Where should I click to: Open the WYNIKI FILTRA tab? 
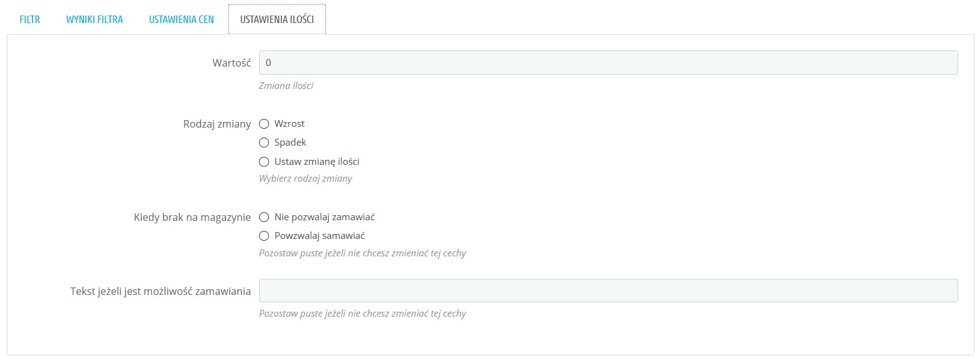pyautogui.click(x=95, y=19)
